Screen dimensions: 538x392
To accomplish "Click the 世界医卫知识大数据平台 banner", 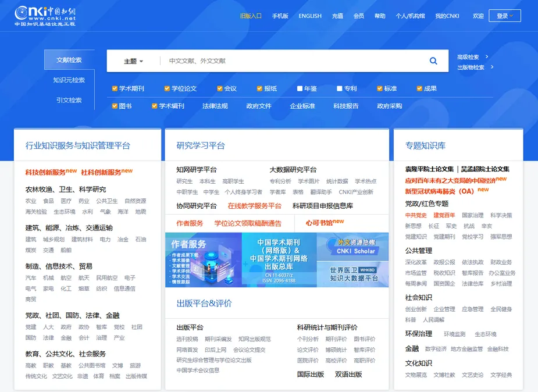I will click(x=352, y=275).
